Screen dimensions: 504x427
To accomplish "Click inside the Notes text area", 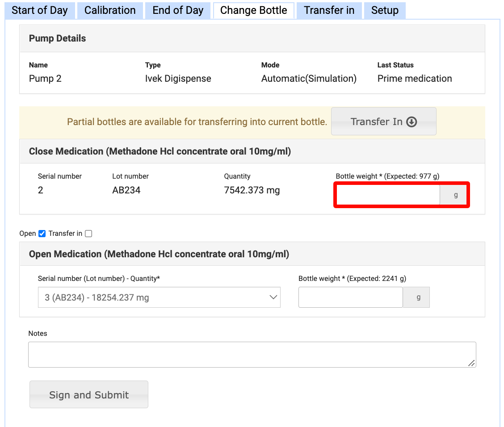I will (x=252, y=355).
